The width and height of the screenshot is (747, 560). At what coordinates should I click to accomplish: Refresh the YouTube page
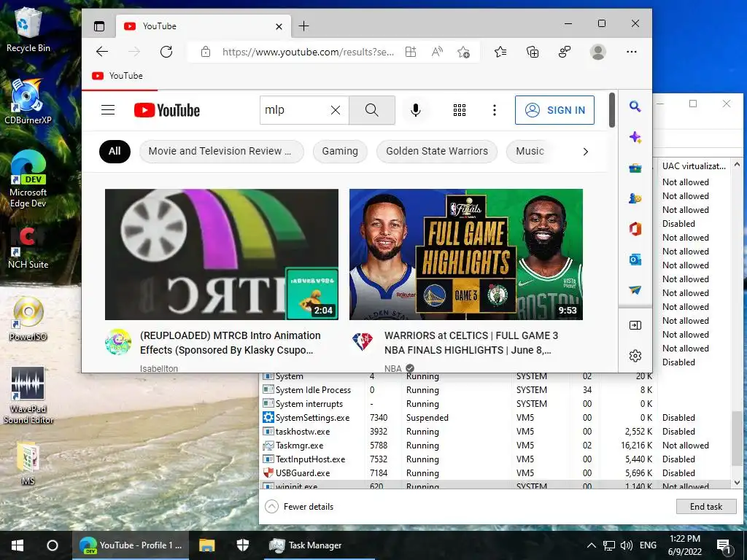166,52
